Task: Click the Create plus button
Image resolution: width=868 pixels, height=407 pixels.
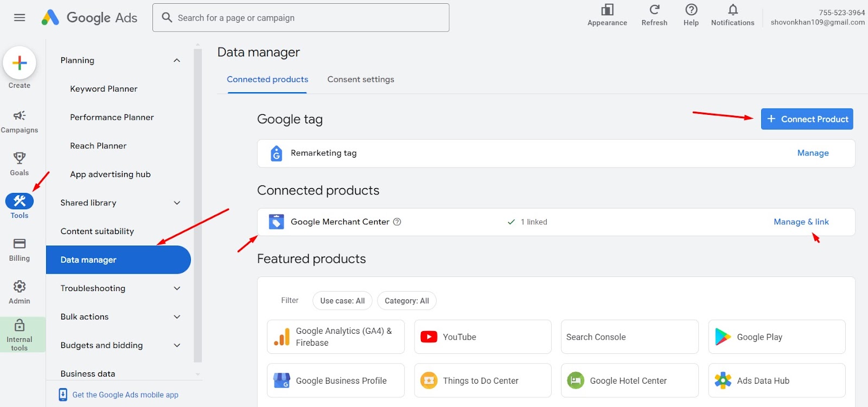Action: click(20, 63)
